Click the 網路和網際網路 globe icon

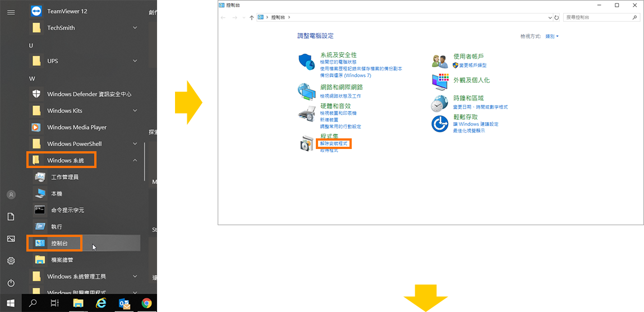pos(306,92)
